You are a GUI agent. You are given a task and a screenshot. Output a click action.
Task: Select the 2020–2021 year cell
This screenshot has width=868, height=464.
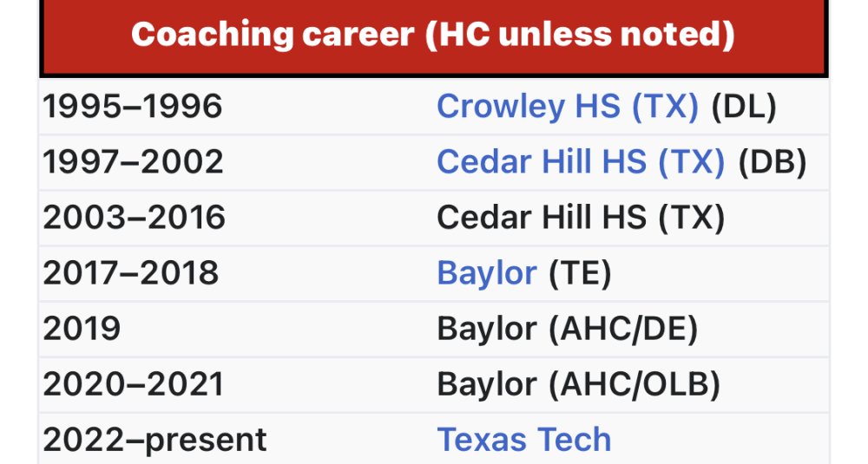coord(133,384)
